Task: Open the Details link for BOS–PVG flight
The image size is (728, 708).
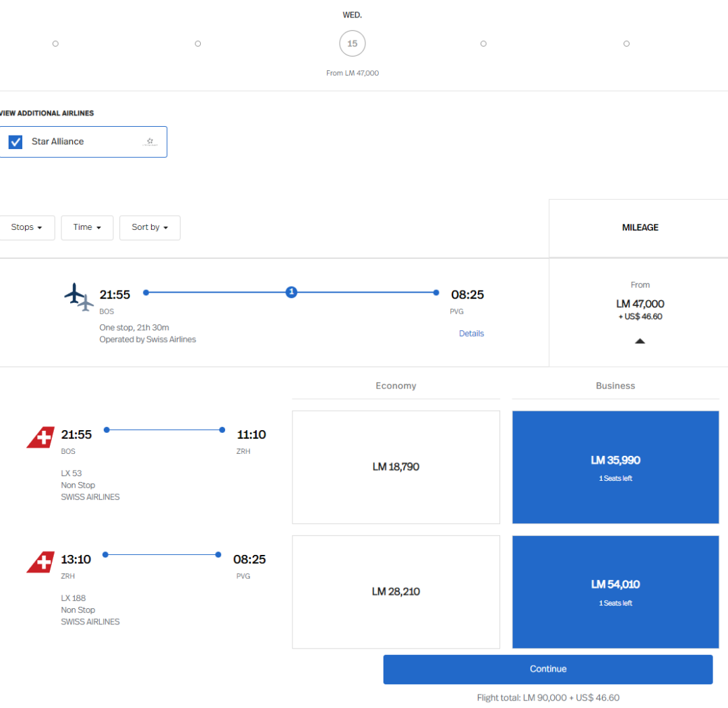Action: [471, 334]
